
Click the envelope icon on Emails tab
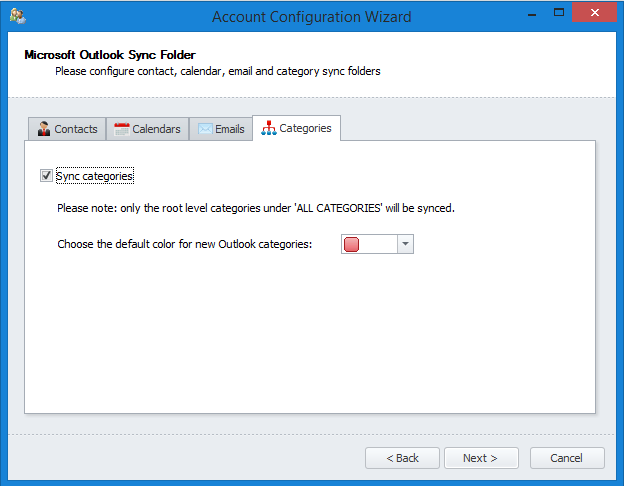(x=204, y=129)
